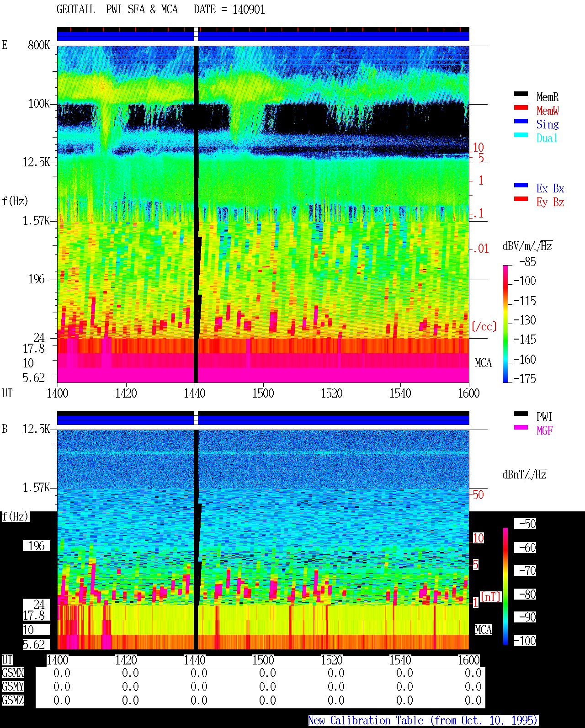The height and width of the screenshot is (728, 585).
Task: Open the New Calibration Table link
Action: pyautogui.click(x=423, y=721)
